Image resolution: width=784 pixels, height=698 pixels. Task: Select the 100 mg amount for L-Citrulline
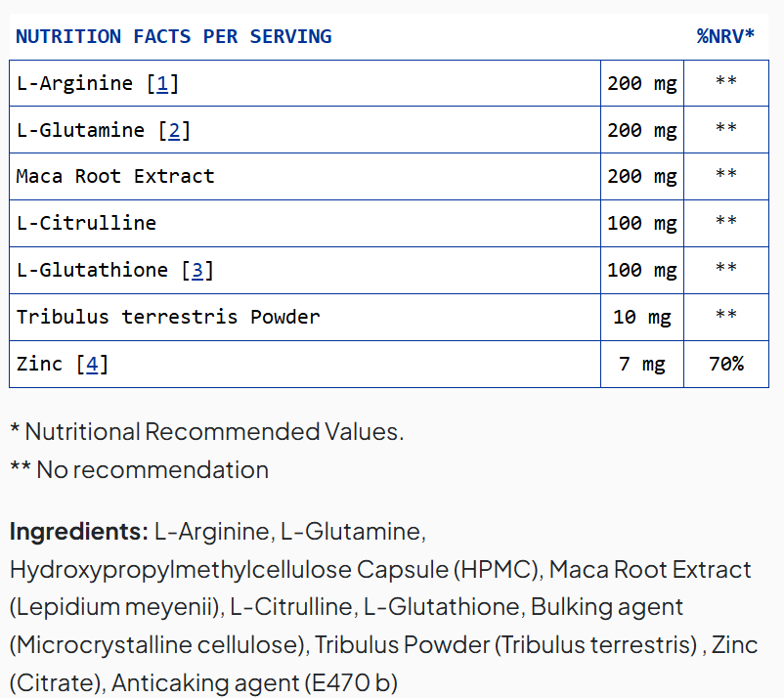pyautogui.click(x=641, y=224)
